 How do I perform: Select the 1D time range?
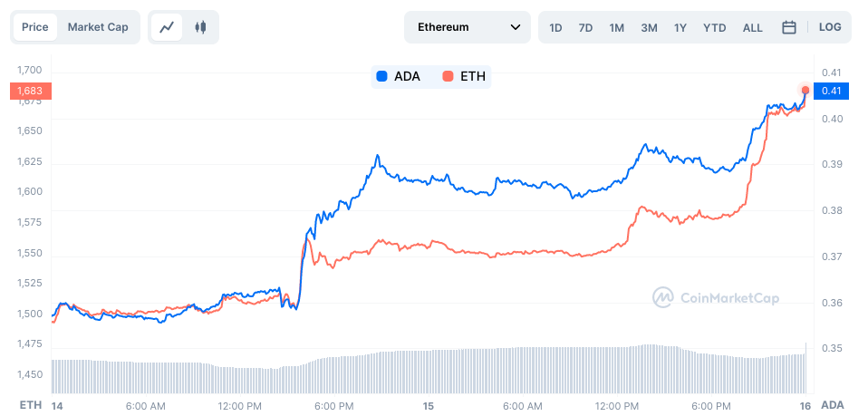point(555,27)
